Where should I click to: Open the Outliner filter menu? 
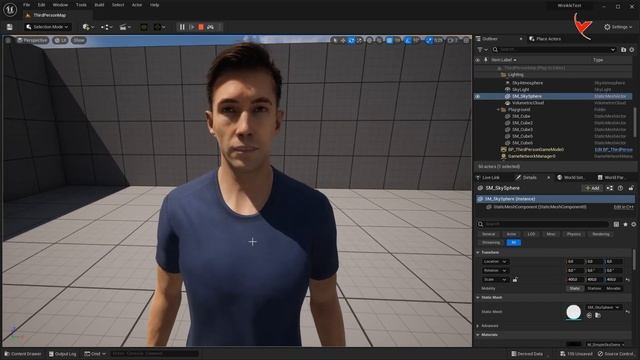[x=482, y=49]
